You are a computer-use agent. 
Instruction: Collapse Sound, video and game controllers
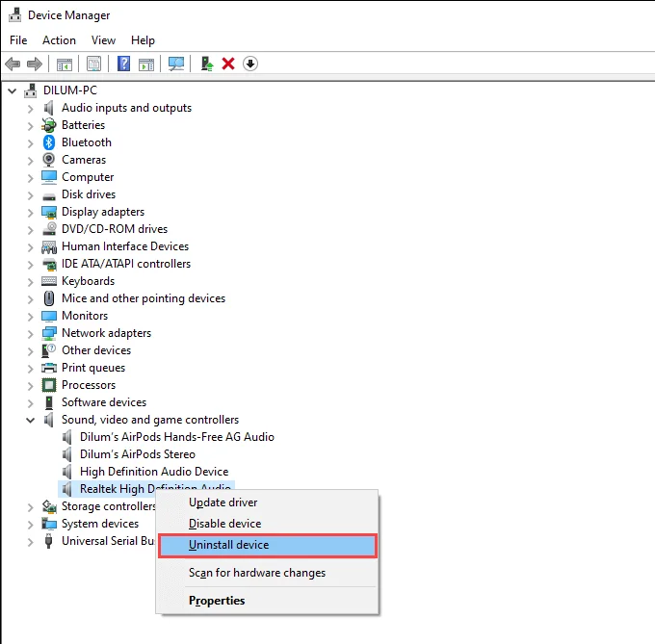coord(31,420)
